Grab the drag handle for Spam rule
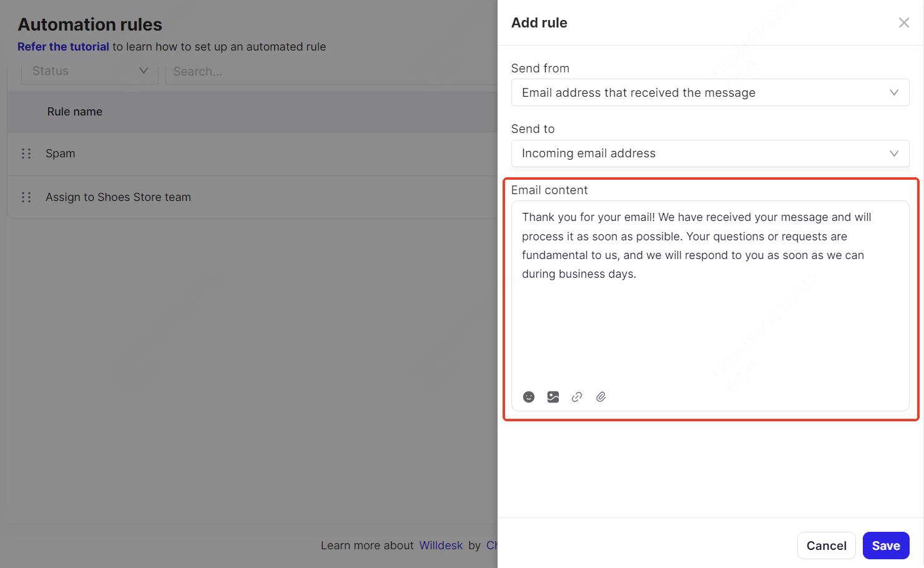Viewport: 924px width, 568px height. pos(26,154)
